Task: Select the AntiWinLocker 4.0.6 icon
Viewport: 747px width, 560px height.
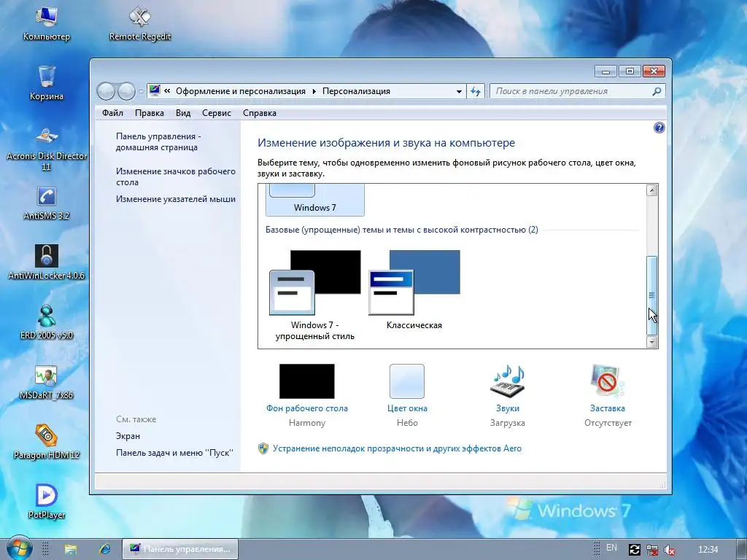Action: coord(46,262)
